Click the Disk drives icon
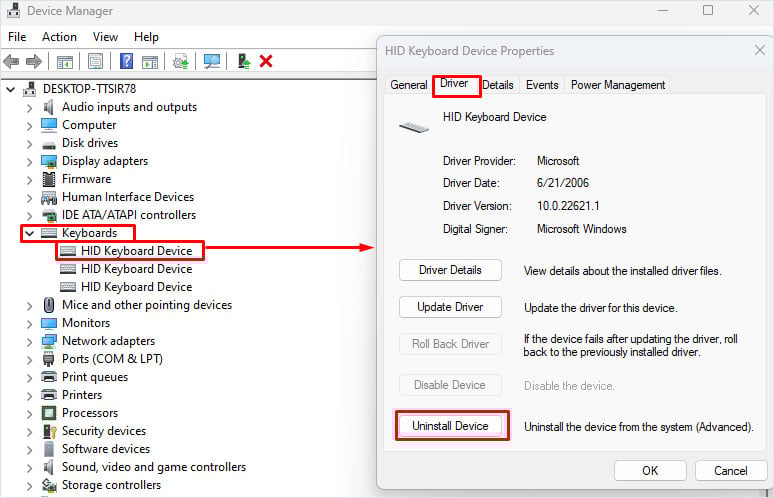 coord(49,145)
